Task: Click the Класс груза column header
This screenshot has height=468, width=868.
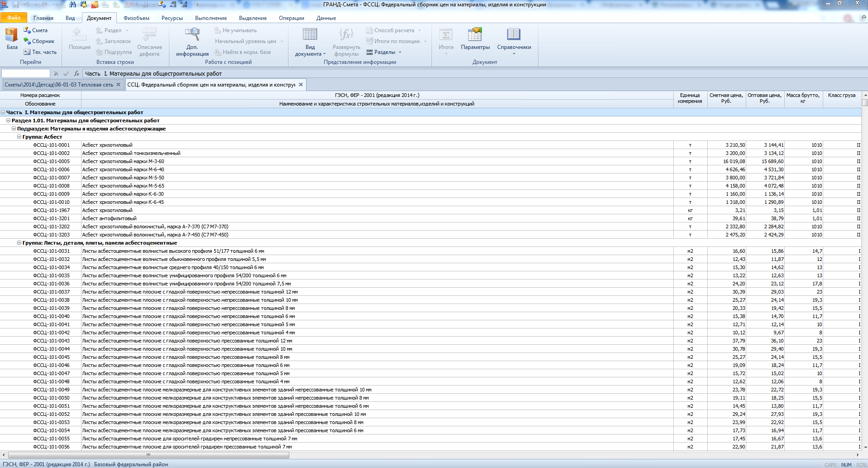Action: 842,99
